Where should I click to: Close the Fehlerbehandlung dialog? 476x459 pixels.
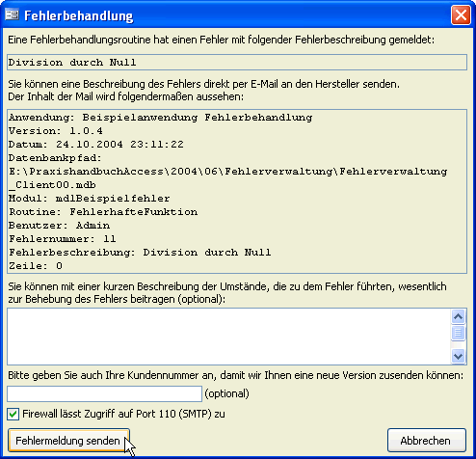pyautogui.click(x=461, y=15)
